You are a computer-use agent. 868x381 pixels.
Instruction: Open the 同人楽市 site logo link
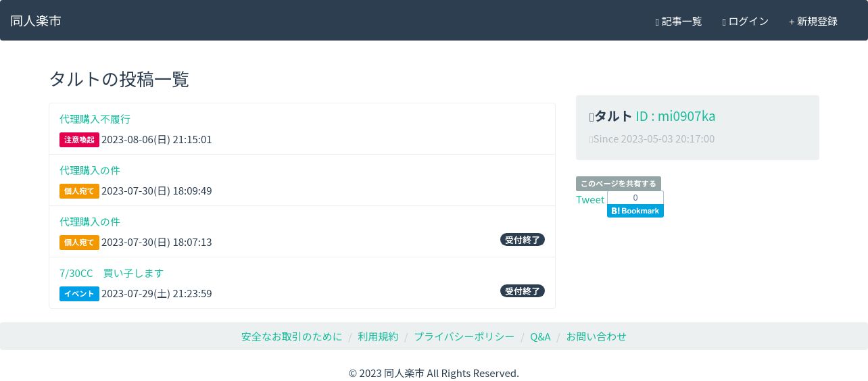tap(36, 21)
